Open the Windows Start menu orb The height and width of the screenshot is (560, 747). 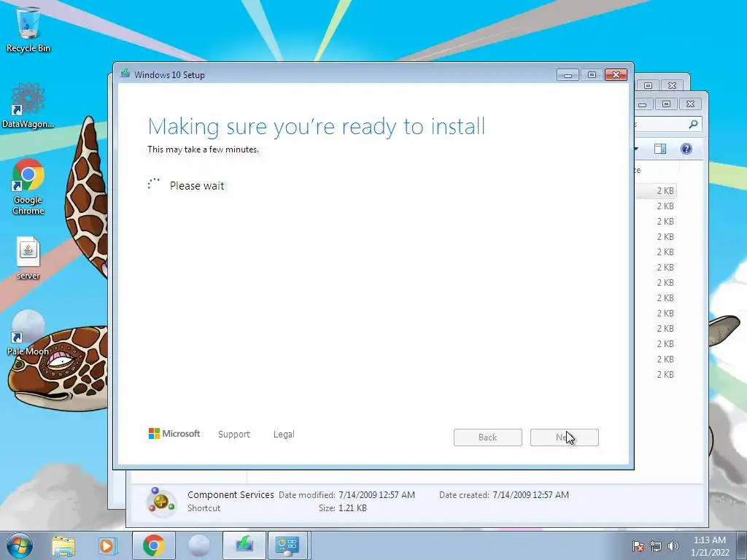pyautogui.click(x=20, y=545)
